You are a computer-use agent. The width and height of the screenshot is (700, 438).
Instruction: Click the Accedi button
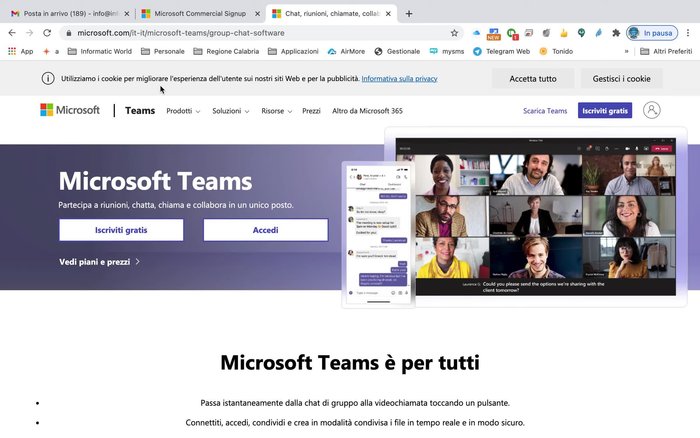(266, 230)
